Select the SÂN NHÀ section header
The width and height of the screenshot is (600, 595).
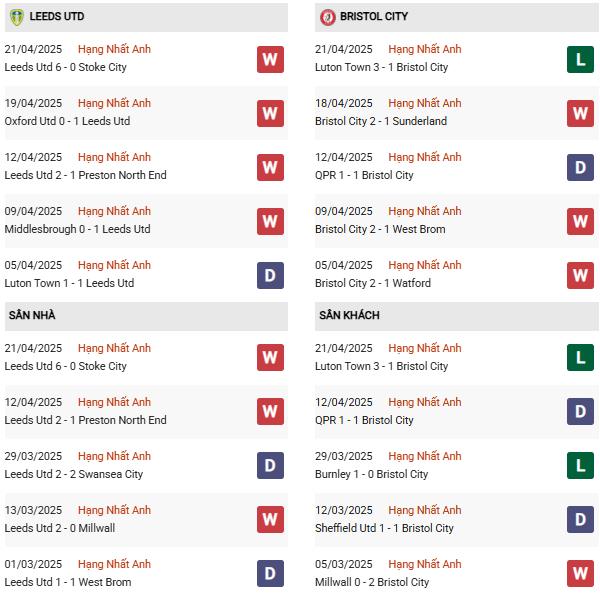point(32,316)
